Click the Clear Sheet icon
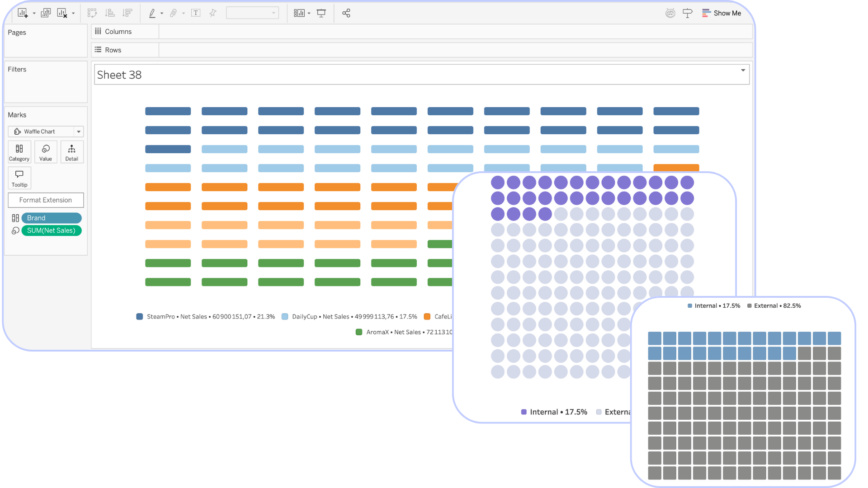 pos(62,13)
